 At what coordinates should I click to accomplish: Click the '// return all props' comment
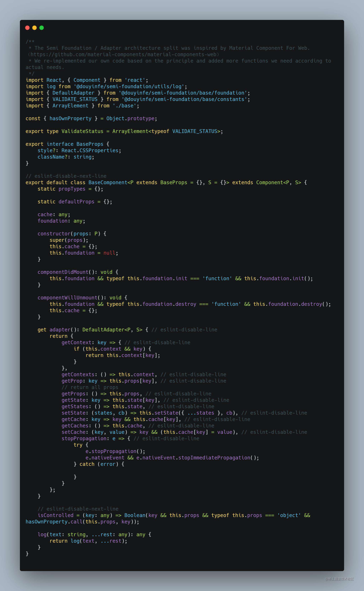coord(90,387)
